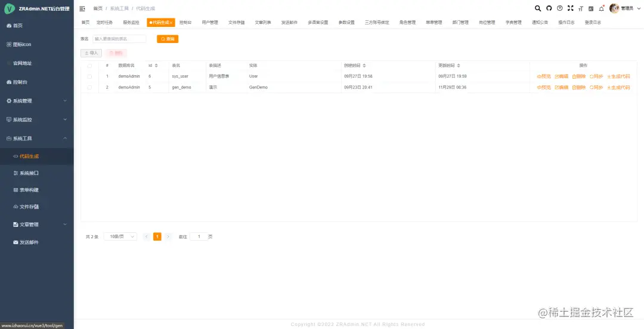This screenshot has height=329, width=644.
Task: Edit the sys_user table row
Action: tap(562, 76)
